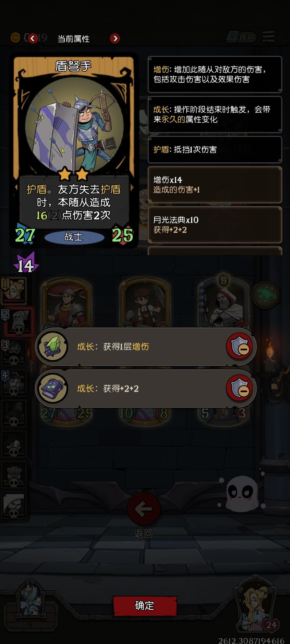Click the red 返回 back arrow
The height and width of the screenshot is (644, 290).
pos(144,508)
